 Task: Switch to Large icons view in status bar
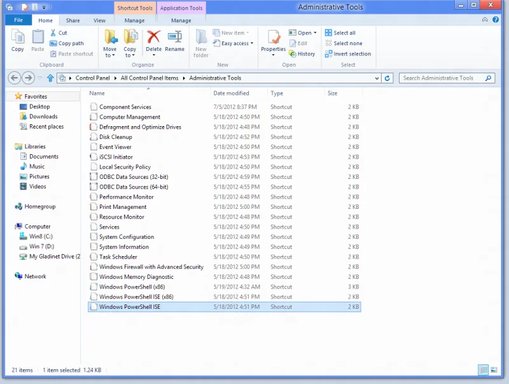coord(494,370)
